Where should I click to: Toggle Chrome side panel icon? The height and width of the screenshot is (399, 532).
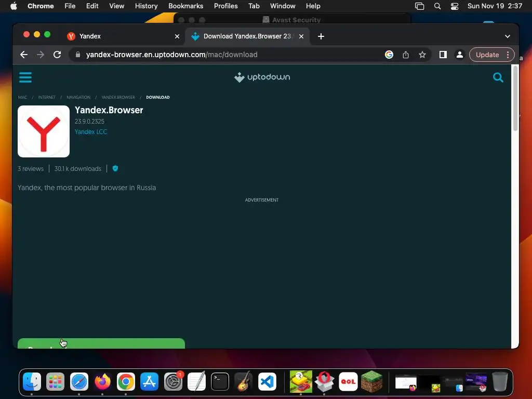click(443, 55)
